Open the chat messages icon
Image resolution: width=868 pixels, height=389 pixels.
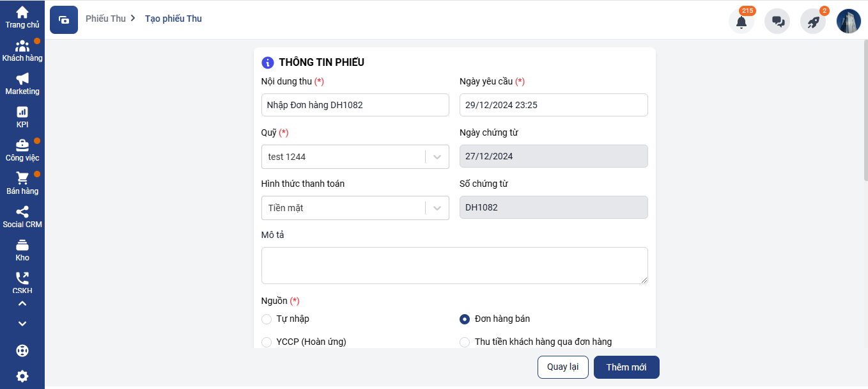pos(777,22)
